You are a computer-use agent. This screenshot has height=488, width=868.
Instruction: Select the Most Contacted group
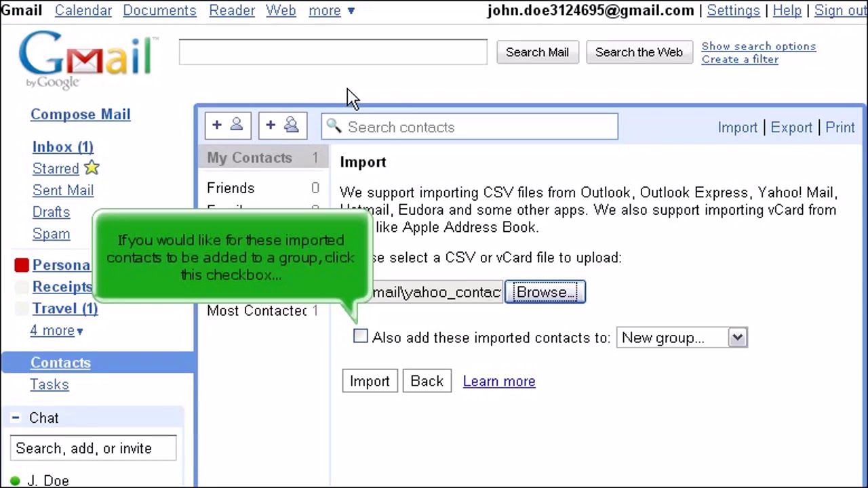click(263, 310)
